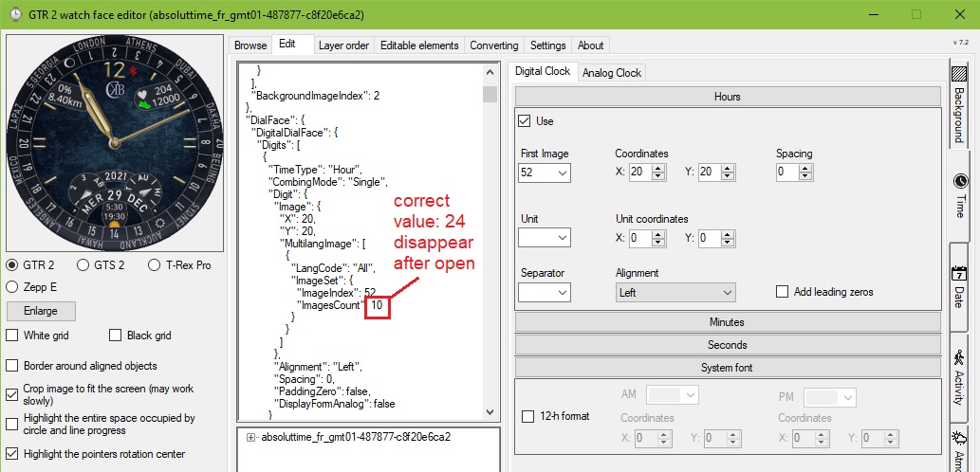Click the "LangCode": "All" JSON line
The image size is (980, 472).
click(332, 268)
